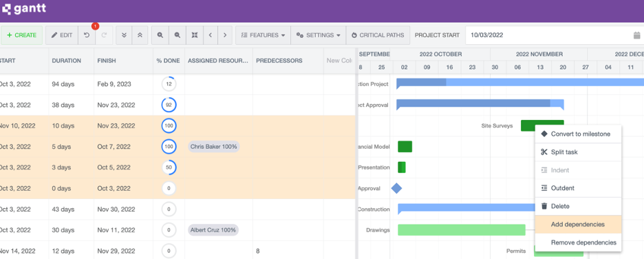
Task: Choose Split task from context menu
Action: coord(578,152)
